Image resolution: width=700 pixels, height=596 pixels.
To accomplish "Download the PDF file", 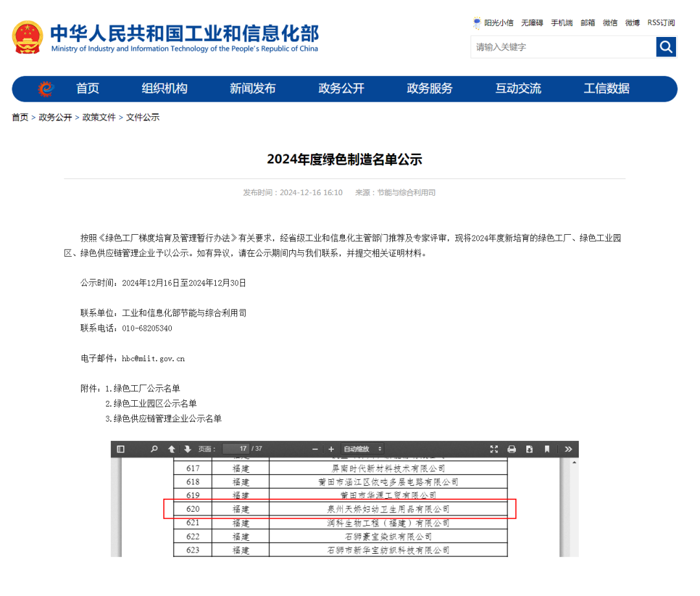I will click(530, 449).
